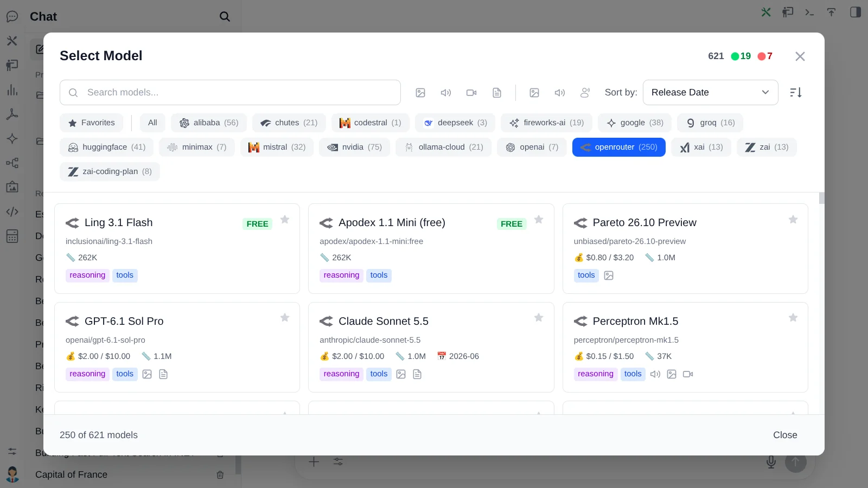
Task: Click the Chat search magnifier icon
Action: point(225,17)
